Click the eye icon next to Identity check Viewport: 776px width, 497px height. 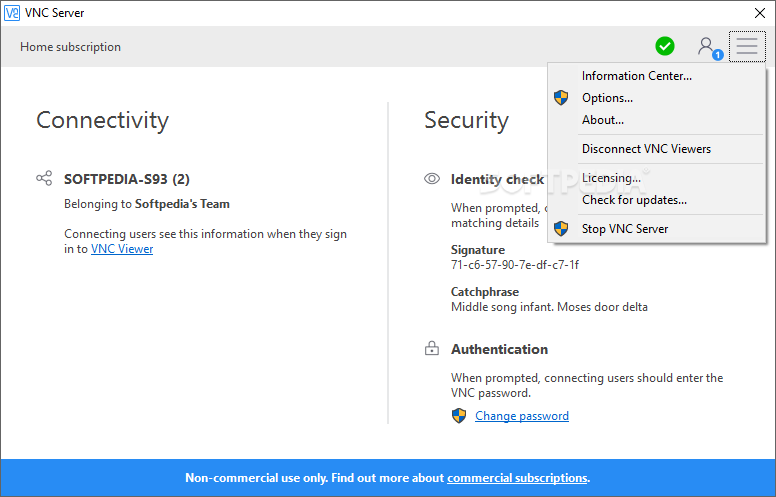click(432, 179)
